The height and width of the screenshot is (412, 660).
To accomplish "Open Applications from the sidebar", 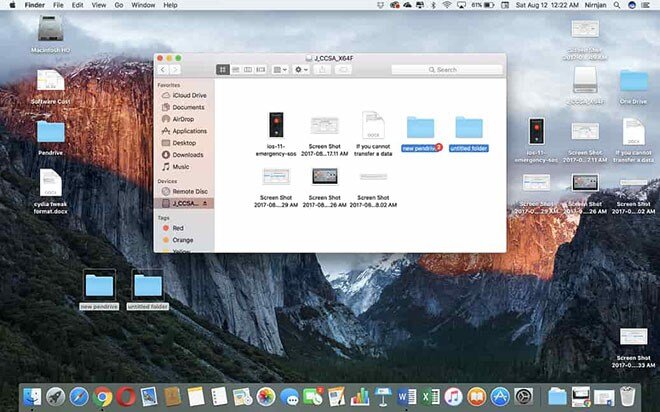I will (x=184, y=131).
